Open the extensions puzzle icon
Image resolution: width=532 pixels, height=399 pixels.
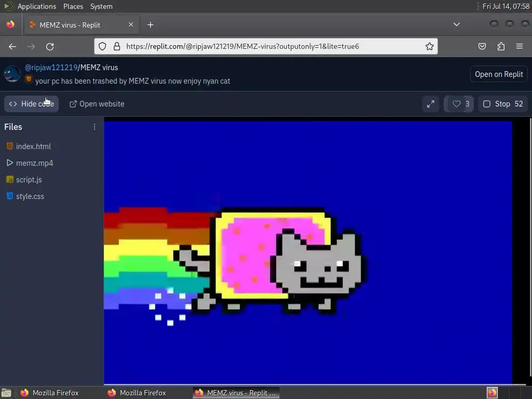[501, 46]
